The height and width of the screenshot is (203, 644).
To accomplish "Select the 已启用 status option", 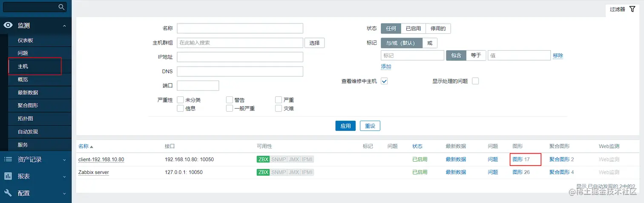I will (413, 29).
